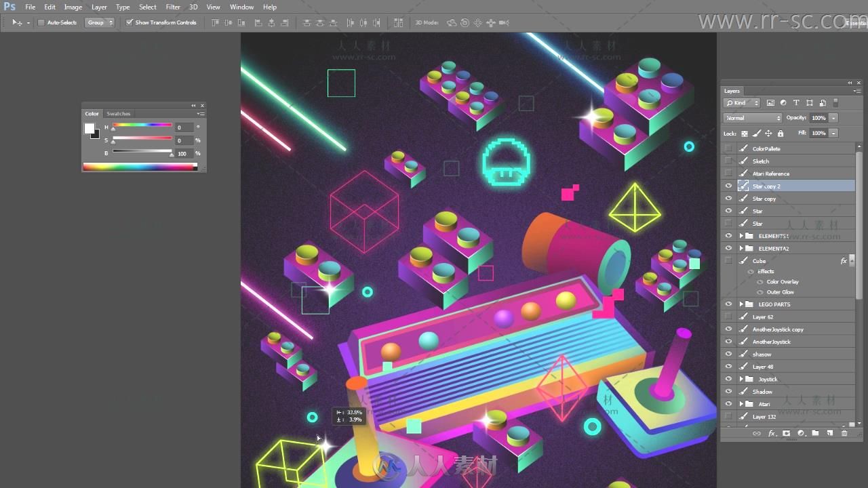Open the Color panel flyout menu

pos(201,114)
